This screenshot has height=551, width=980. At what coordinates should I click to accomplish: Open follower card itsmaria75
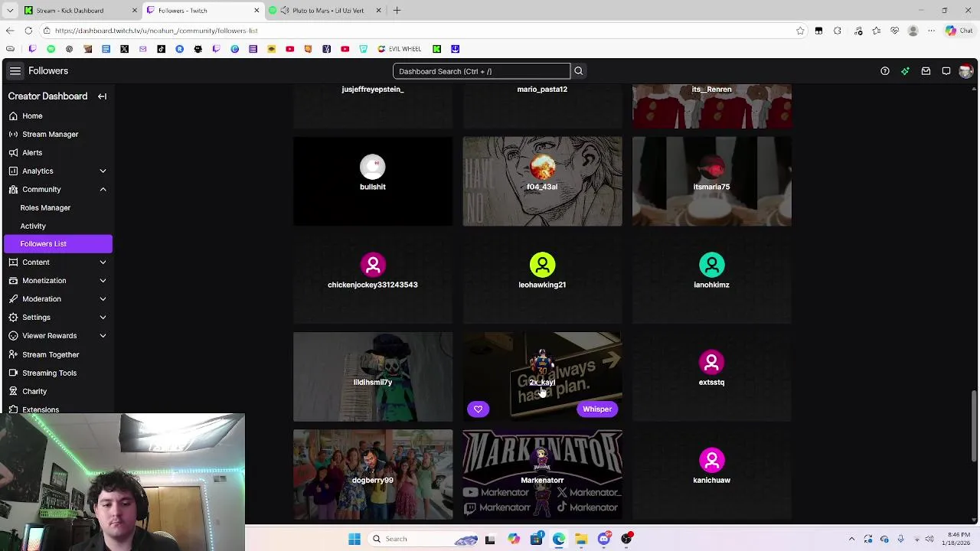712,181
